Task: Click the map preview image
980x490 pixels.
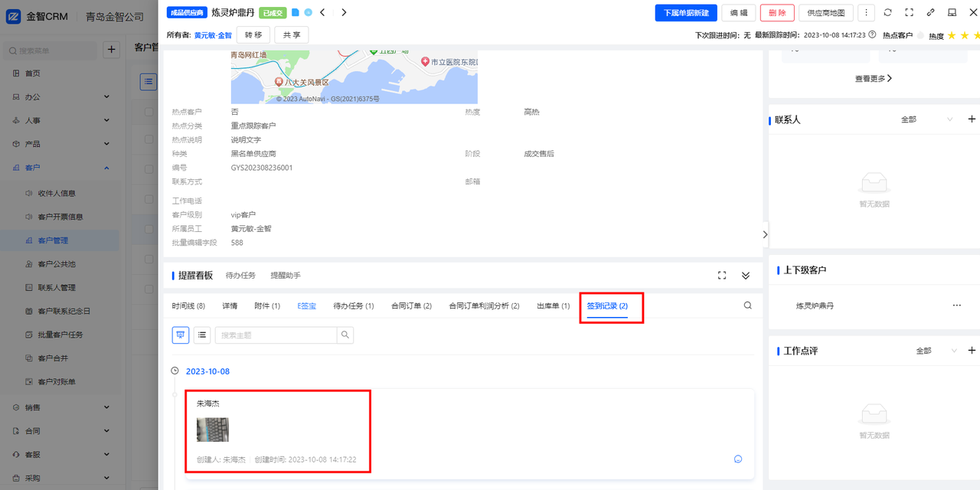Action: (354, 77)
